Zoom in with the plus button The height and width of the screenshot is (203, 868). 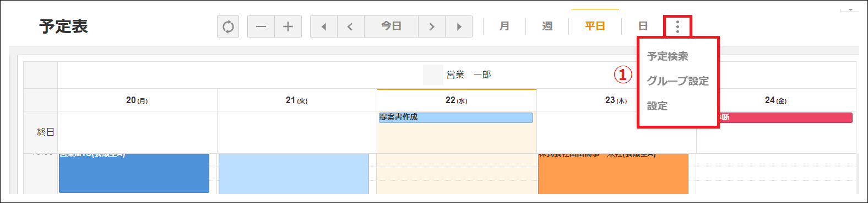pos(288,26)
